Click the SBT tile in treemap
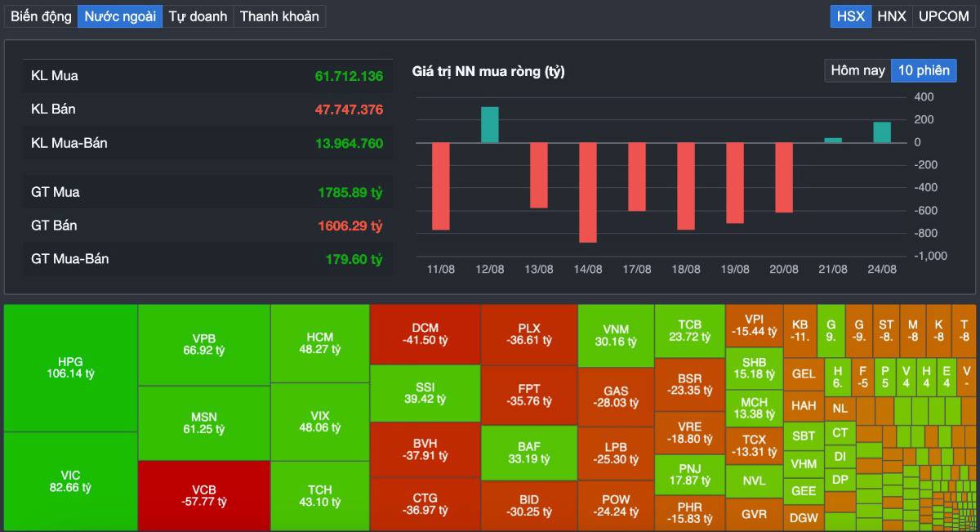 804,436
